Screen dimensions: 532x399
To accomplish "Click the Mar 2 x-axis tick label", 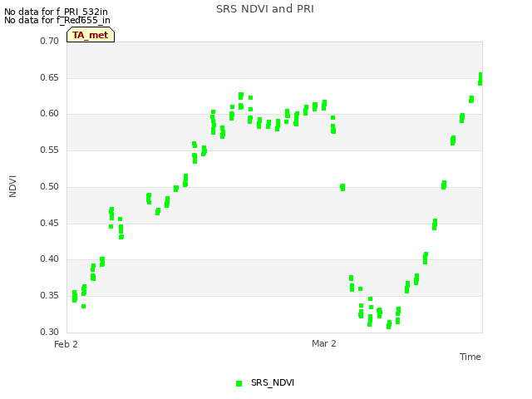I will pyautogui.click(x=324, y=343).
